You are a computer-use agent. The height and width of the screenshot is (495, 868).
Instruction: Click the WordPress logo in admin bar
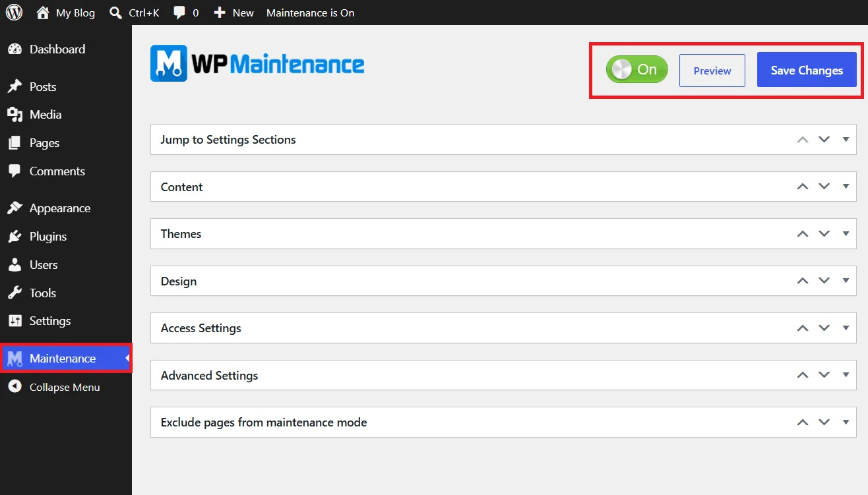[14, 13]
